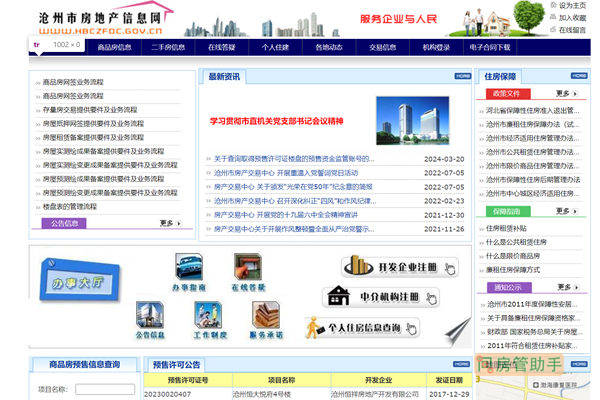Screen dimensions: 600x400
Task: Open the 个人住建 navigation menu
Action: [x=275, y=47]
